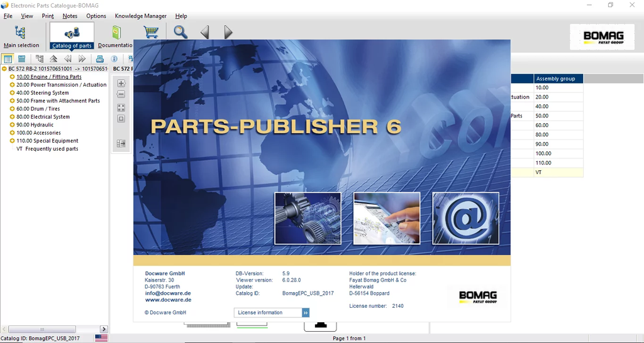This screenshot has height=343, width=644.
Task: Zoom in with the plus button
Action: [121, 83]
